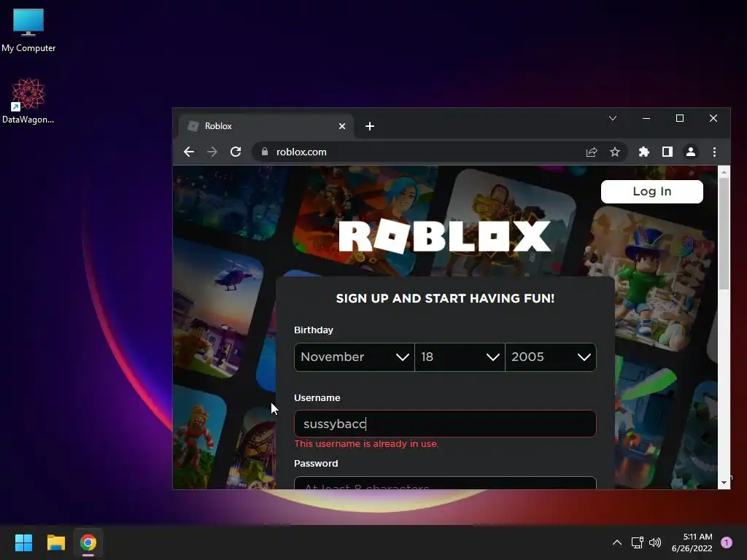Bookmark this tab with the star

pos(615,152)
